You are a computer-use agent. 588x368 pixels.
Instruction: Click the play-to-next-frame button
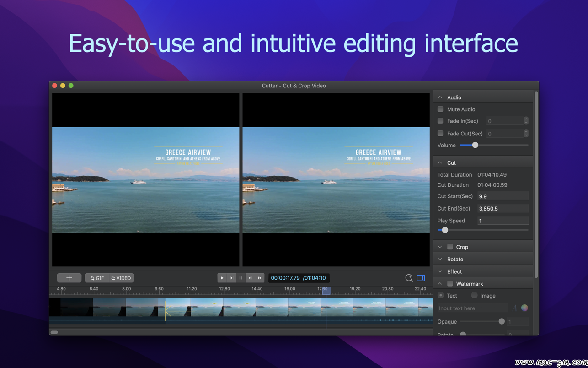(x=231, y=278)
